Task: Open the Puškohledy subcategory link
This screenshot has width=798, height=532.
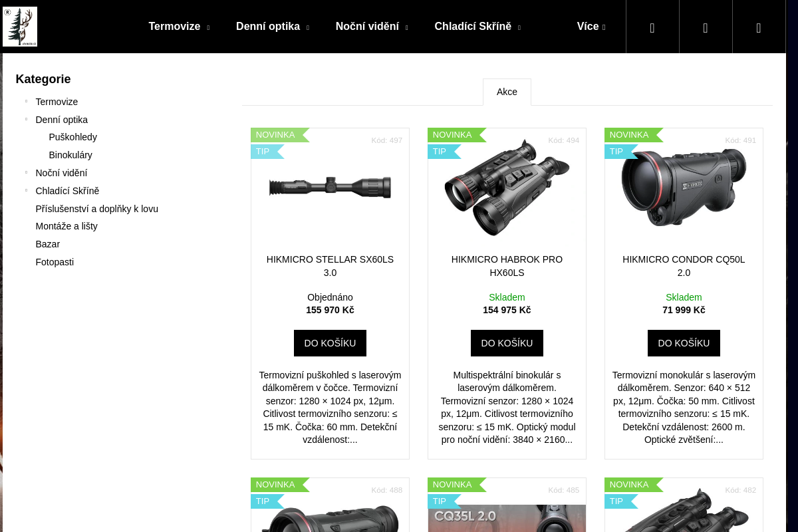Action: click(x=73, y=137)
